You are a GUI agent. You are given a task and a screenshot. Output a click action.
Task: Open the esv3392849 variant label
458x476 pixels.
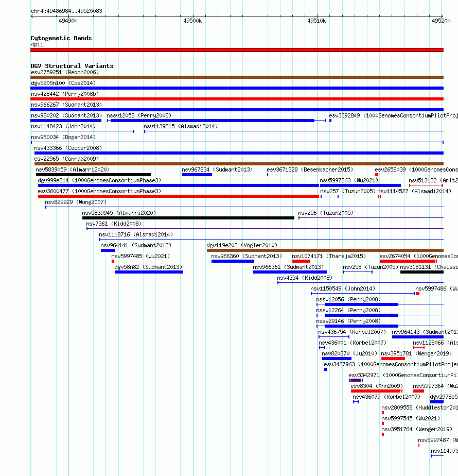click(x=393, y=115)
